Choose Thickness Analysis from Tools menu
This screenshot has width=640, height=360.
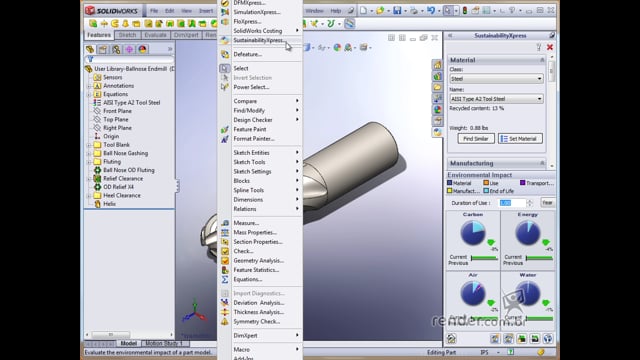click(260, 312)
